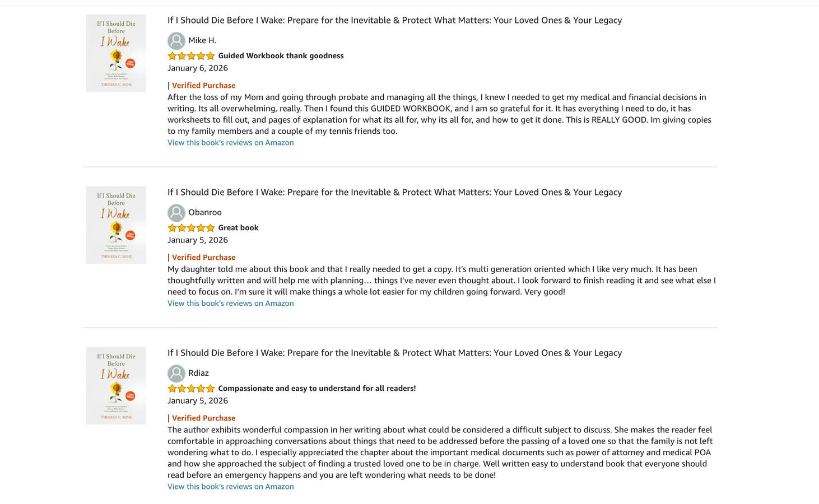
Task: Open 'Compassionate and easy to understand' review headline
Action: pos(317,389)
